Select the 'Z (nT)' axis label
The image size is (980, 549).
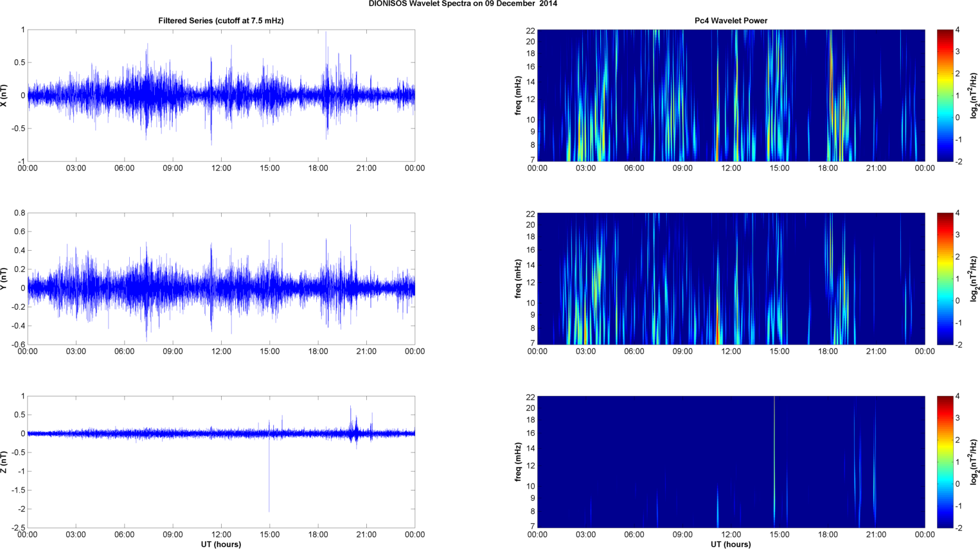[4, 462]
